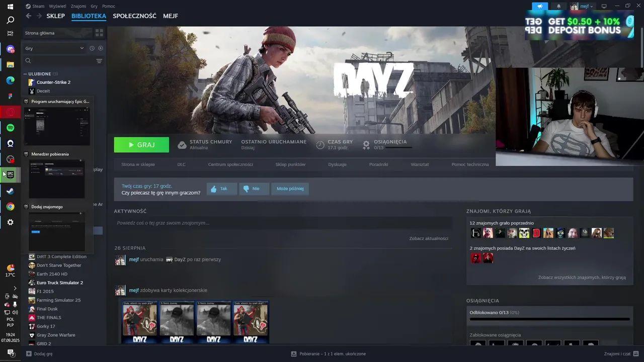Go back with Steam's back arrow

point(29,16)
